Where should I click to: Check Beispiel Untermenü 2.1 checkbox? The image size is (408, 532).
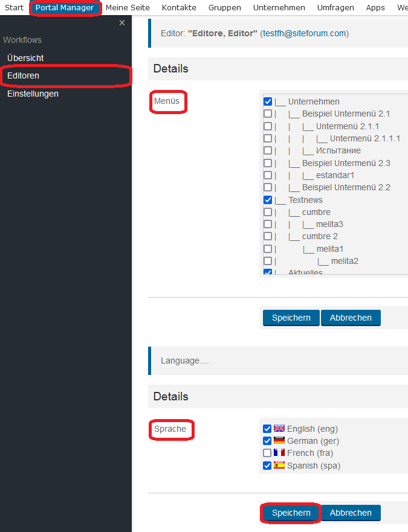[x=268, y=114]
